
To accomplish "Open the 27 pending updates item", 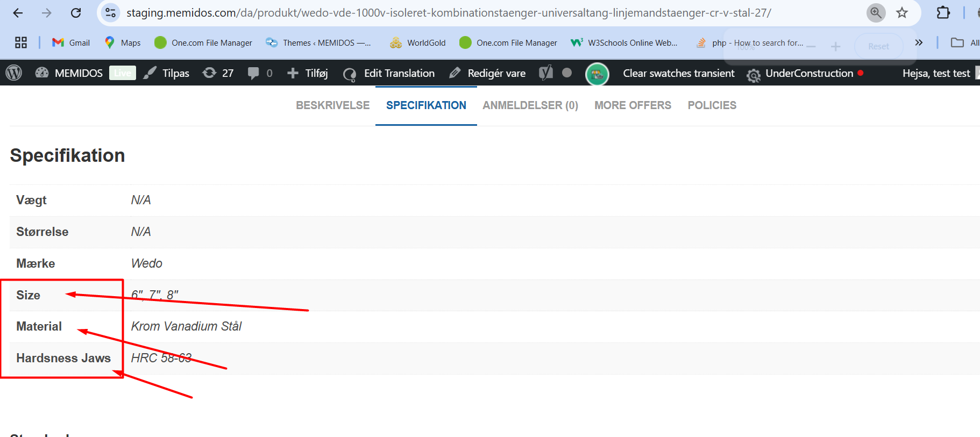I will 218,73.
